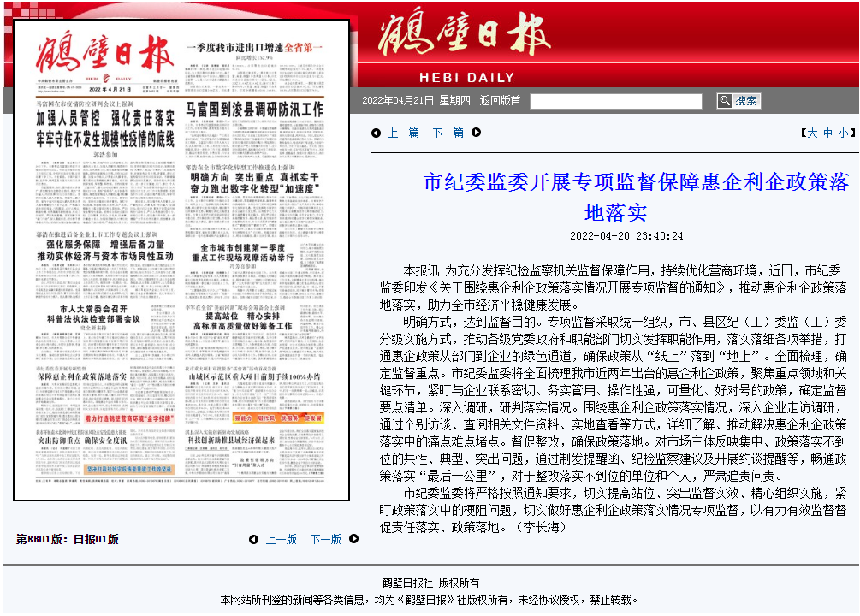Open headline 全市城市创建第一季度 on thumbnail

coord(242,247)
